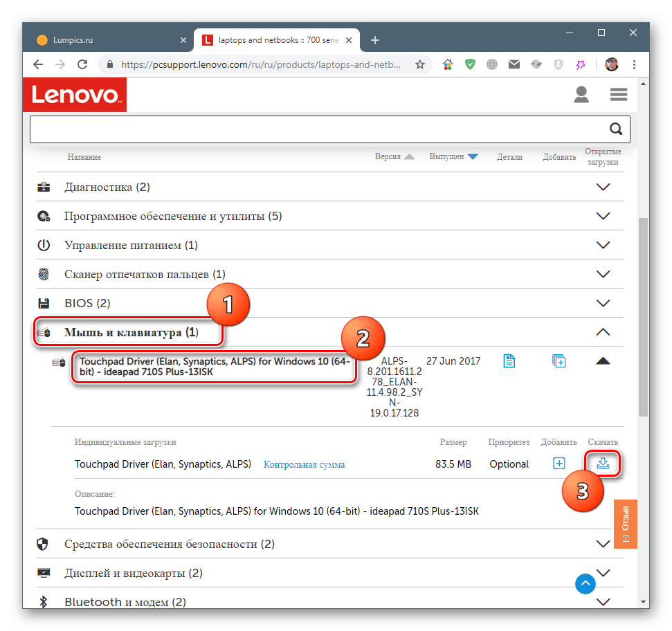Viewport: 672px width, 631px height.
Task: Click the plus icon next to Optional
Action: (559, 464)
